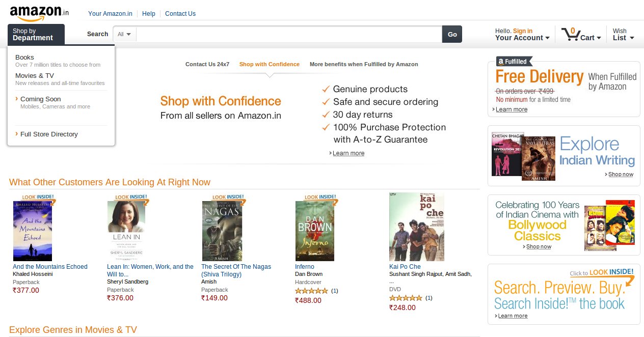The image size is (644, 337).
Task: Switch to the Contact Us 24x7 tab
Action: tap(207, 64)
